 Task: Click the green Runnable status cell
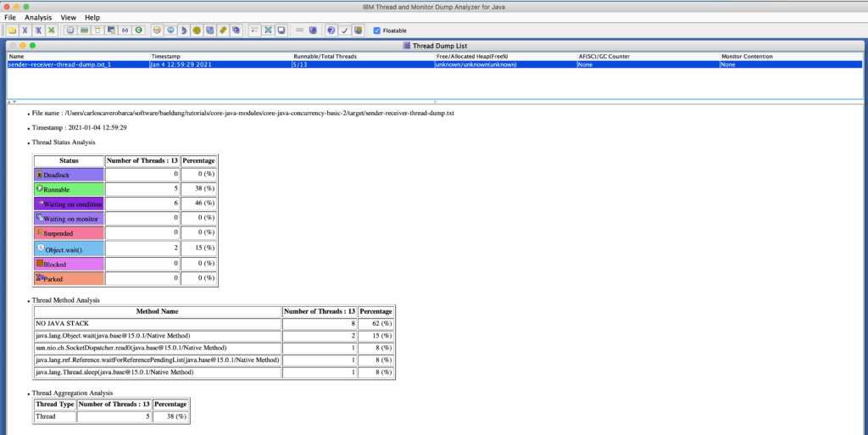point(68,189)
